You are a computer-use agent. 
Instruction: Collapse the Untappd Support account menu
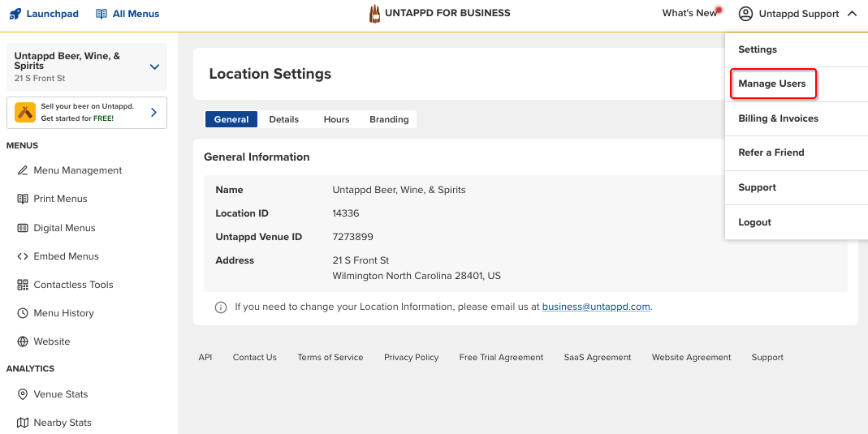coord(852,14)
